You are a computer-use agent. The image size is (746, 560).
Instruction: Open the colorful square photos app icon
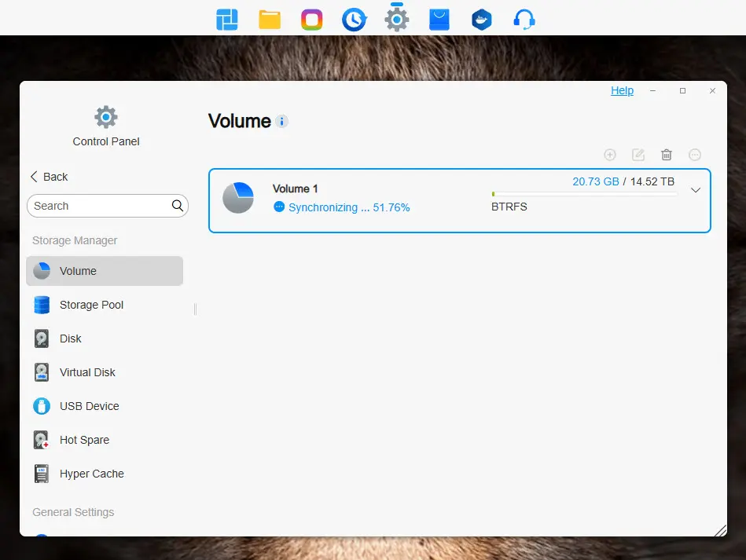tap(311, 20)
